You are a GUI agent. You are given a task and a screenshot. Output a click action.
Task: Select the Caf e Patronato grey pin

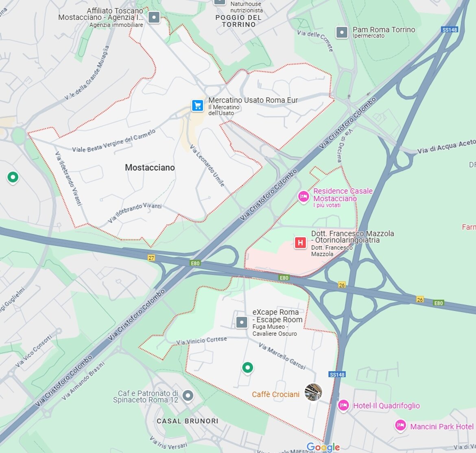click(188, 396)
